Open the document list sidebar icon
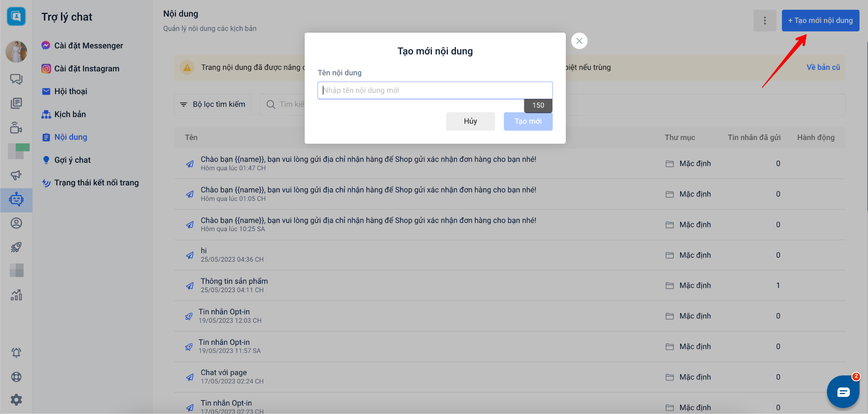 (x=16, y=103)
